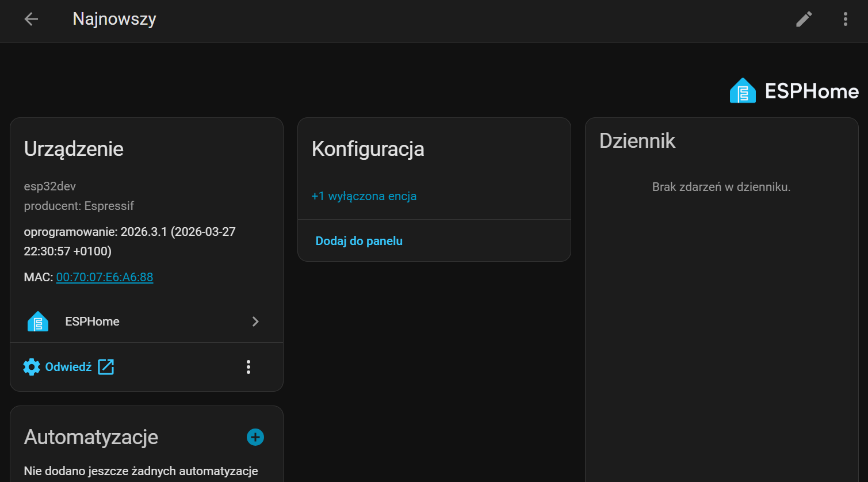Click the MAC address 00:70:07:E6:A6:88 link
Viewport: 868px width, 482px height.
point(105,277)
